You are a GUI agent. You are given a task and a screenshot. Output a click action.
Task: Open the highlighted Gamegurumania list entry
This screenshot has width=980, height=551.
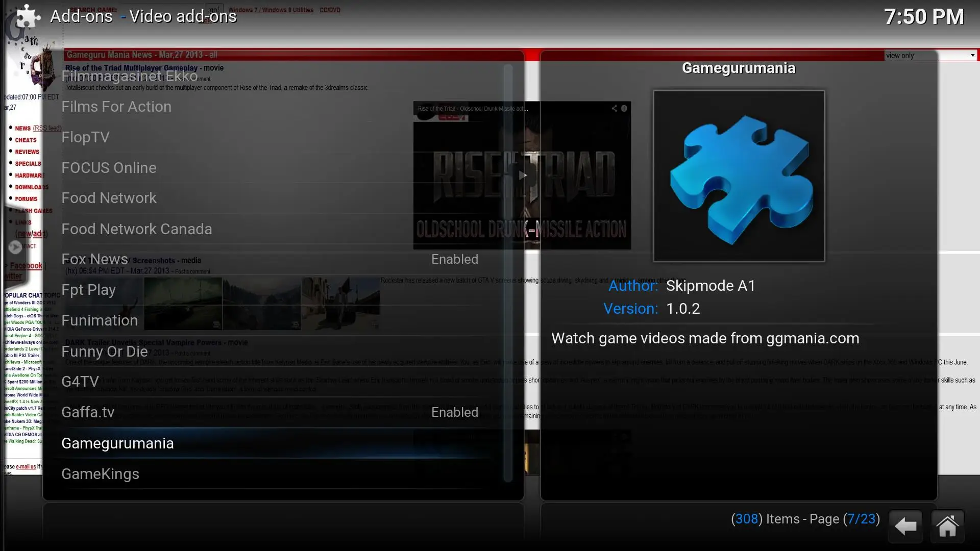272,443
